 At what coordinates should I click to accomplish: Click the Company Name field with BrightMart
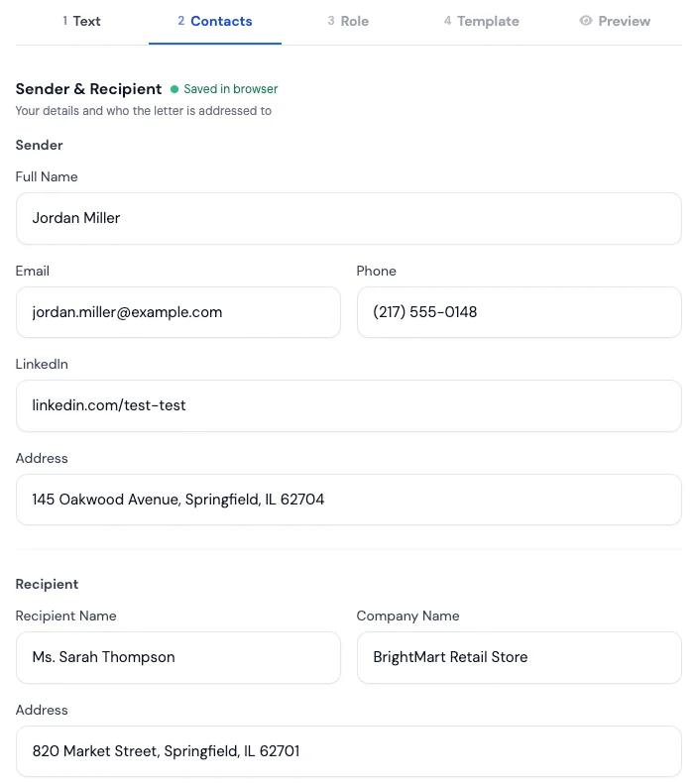tap(519, 657)
